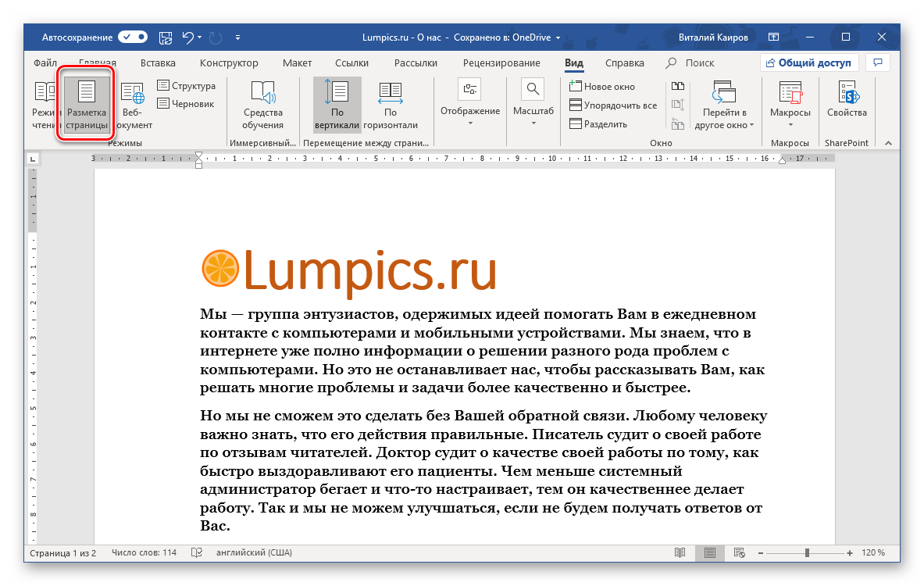Click the zoom slider in status bar
Viewport: 924px width, 586px height.
coord(807,553)
